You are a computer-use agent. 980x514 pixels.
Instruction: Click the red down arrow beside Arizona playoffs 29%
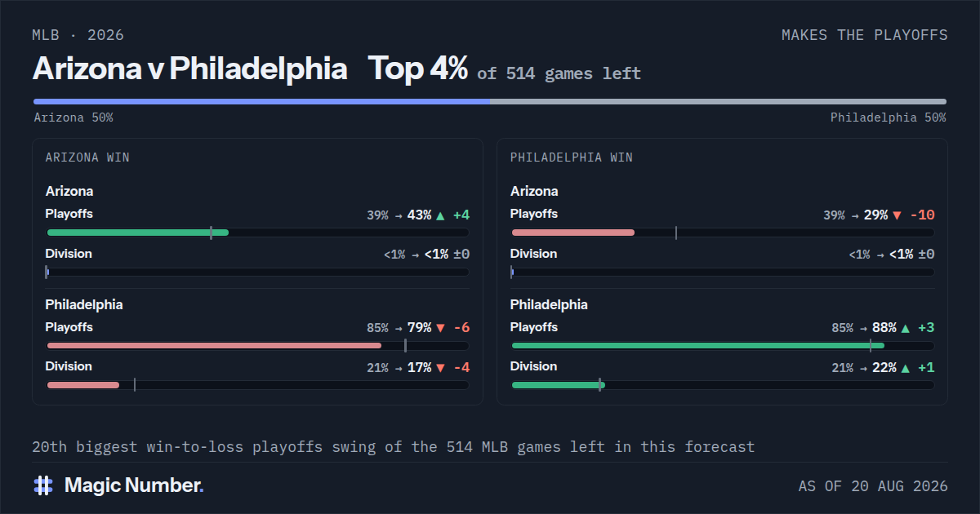pyautogui.click(x=898, y=215)
